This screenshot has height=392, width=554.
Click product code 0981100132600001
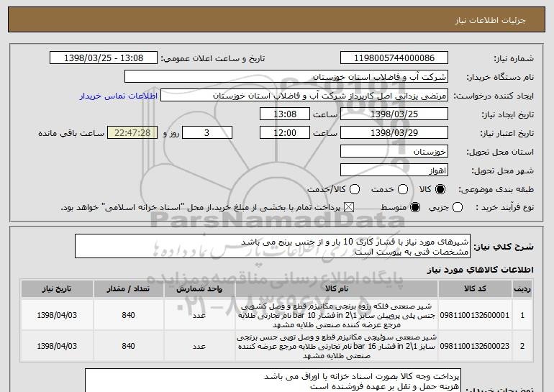point(475,315)
